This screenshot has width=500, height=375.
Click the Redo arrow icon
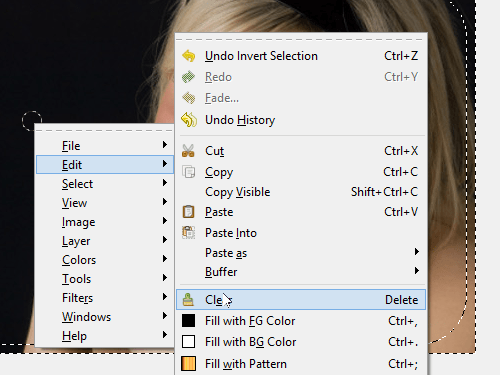(x=189, y=77)
